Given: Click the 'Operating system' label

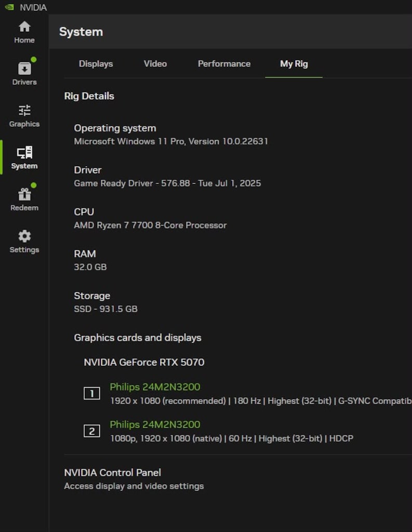Looking at the screenshot, I should (x=115, y=128).
